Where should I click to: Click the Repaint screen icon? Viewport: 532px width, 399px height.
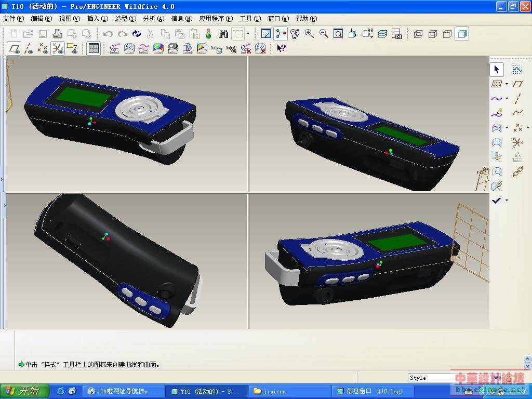pos(266,34)
